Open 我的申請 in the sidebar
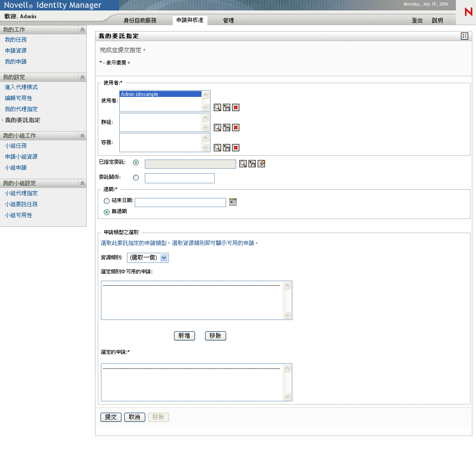The image size is (476, 458). 16,62
